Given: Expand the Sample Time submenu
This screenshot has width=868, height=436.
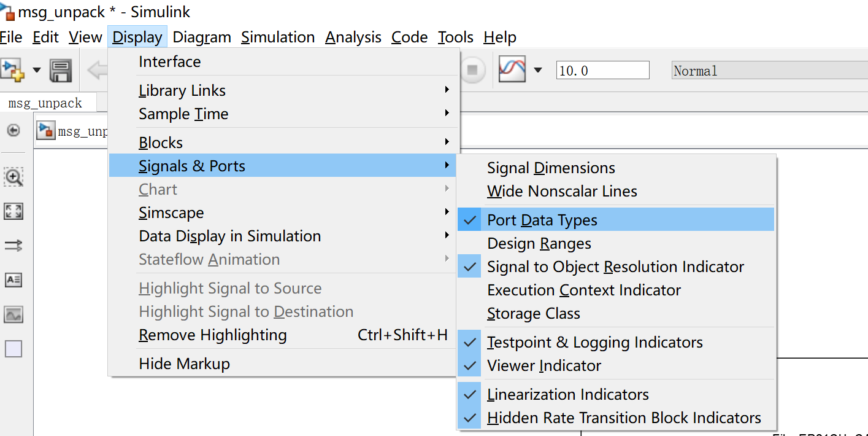Looking at the screenshot, I should click(x=282, y=114).
